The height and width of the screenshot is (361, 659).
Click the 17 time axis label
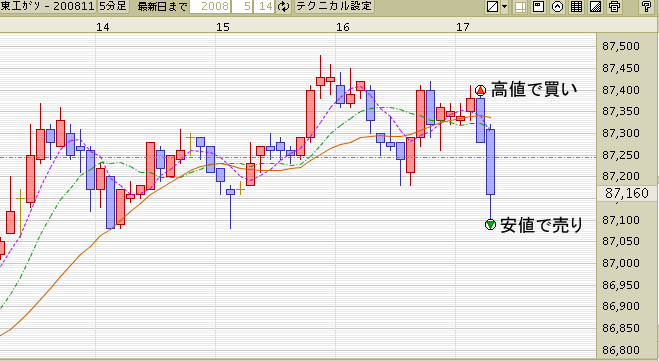[x=462, y=27]
